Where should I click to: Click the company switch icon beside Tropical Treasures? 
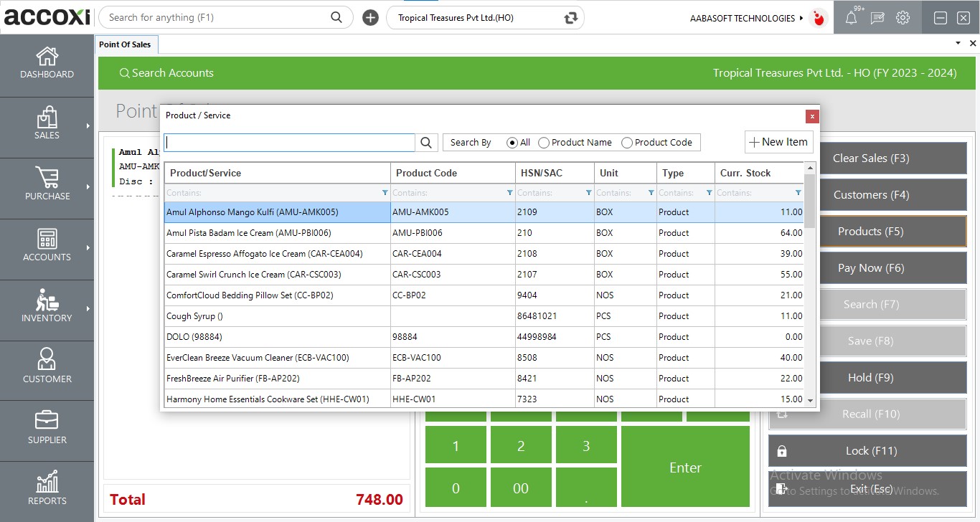click(570, 17)
